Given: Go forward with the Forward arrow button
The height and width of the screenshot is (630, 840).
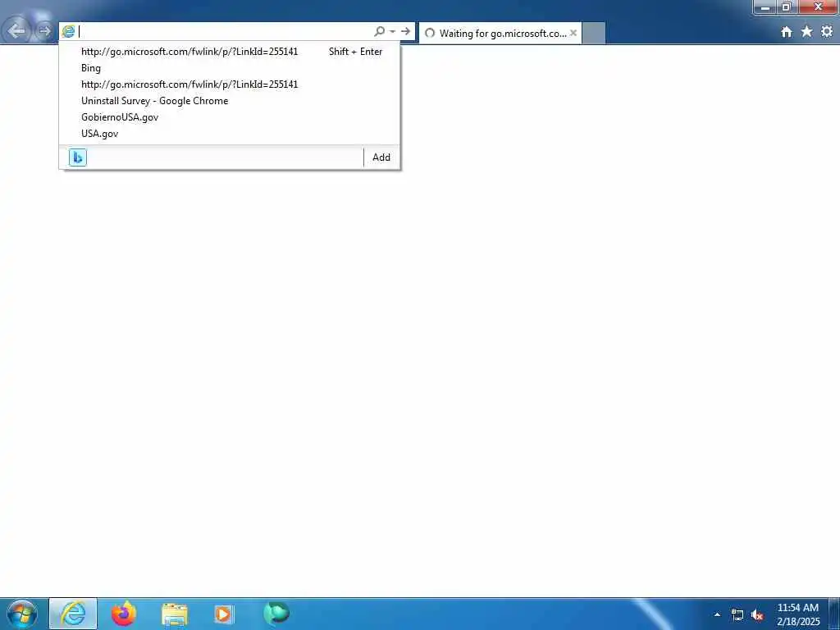Looking at the screenshot, I should pyautogui.click(x=45, y=31).
